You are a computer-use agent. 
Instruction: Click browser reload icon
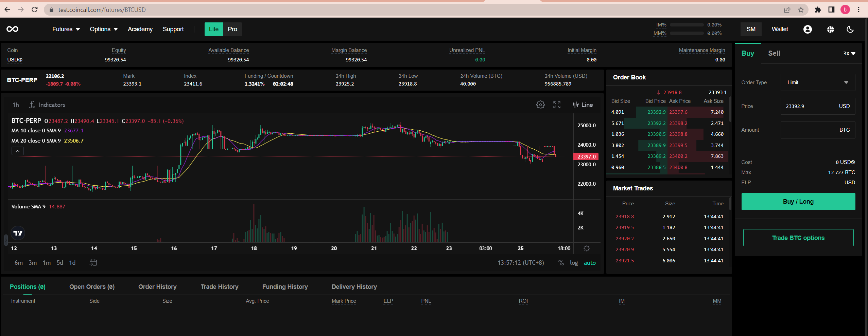pos(35,10)
